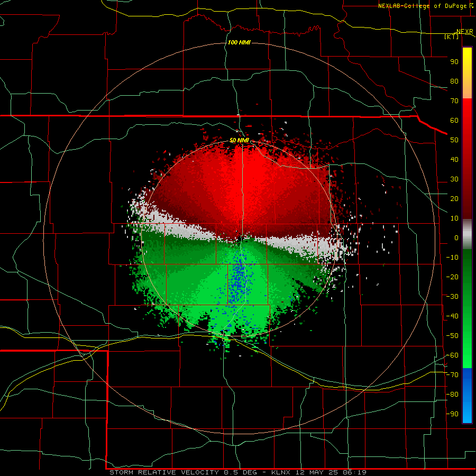Click the "0" legend value

(456, 237)
